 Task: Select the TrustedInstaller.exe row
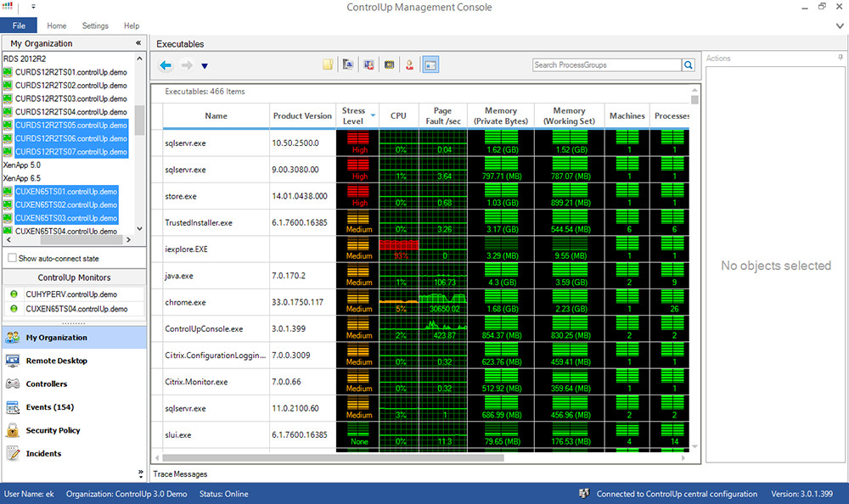[426, 222]
